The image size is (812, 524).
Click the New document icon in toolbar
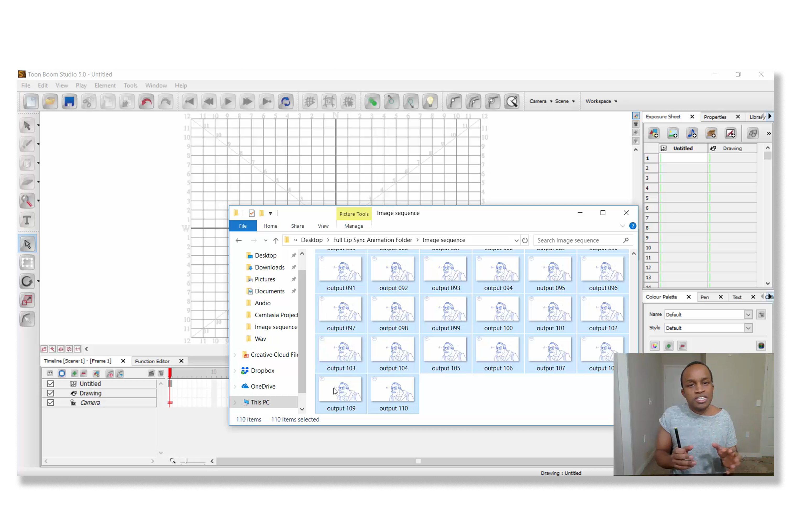click(31, 101)
